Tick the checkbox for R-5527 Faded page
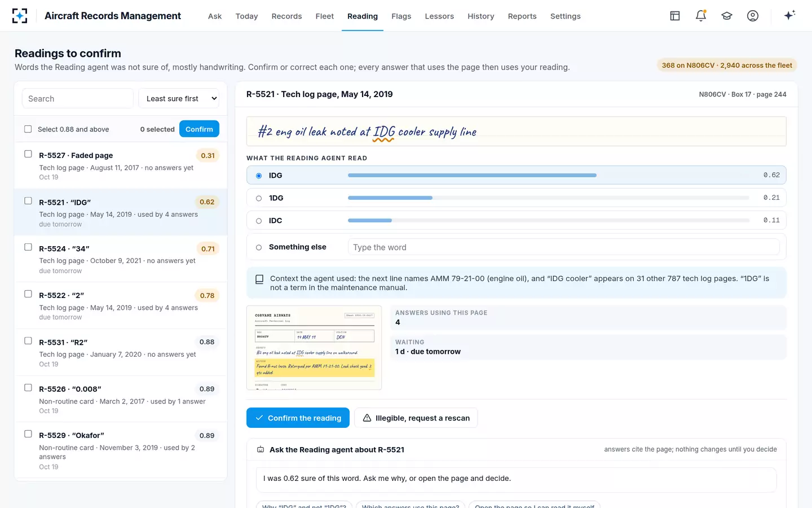This screenshot has height=508, width=812. click(28, 154)
